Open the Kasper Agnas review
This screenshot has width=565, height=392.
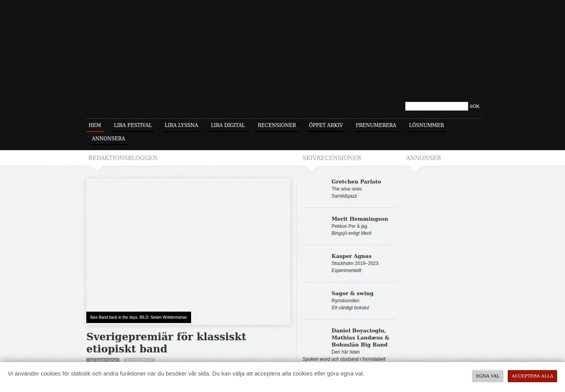352,256
